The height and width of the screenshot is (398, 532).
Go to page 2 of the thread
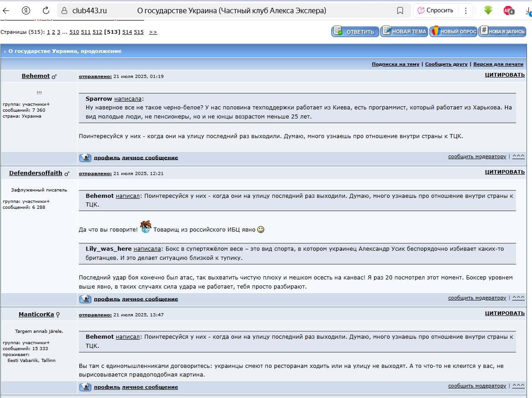coord(53,32)
